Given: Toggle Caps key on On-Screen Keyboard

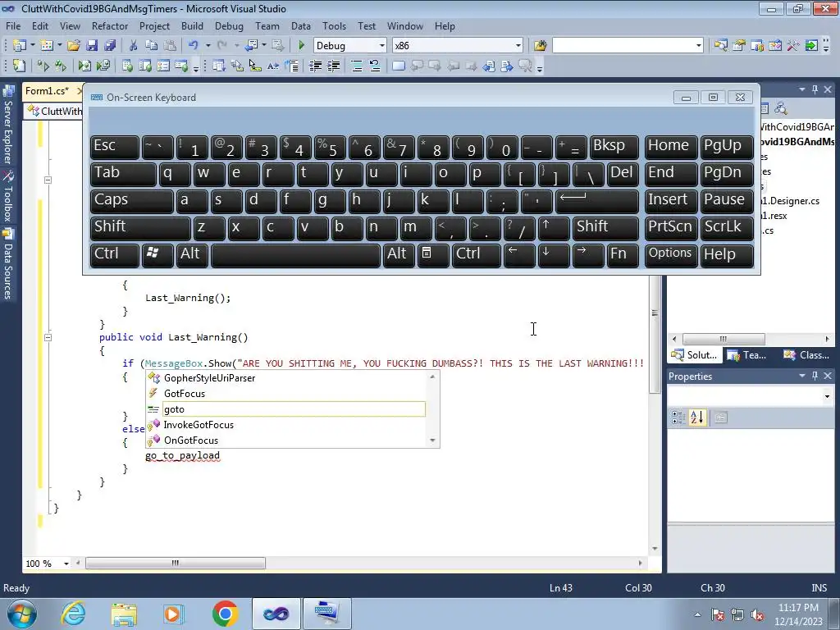Looking at the screenshot, I should pyautogui.click(x=132, y=200).
